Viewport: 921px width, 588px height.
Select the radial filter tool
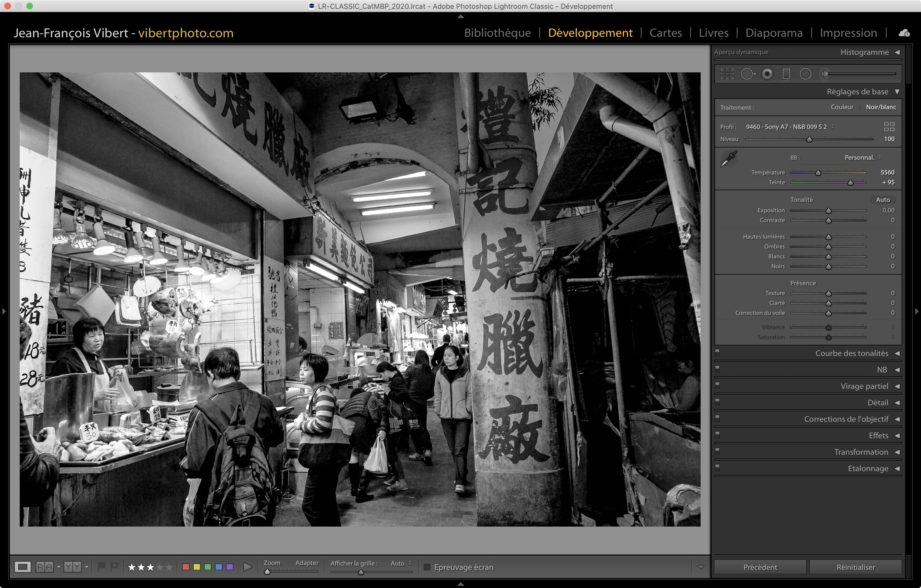tap(805, 74)
